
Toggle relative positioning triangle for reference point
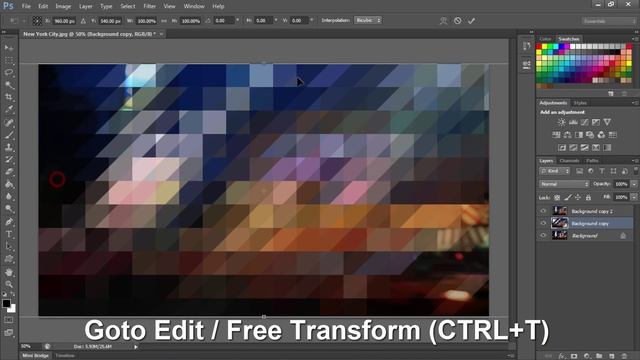click(83, 20)
